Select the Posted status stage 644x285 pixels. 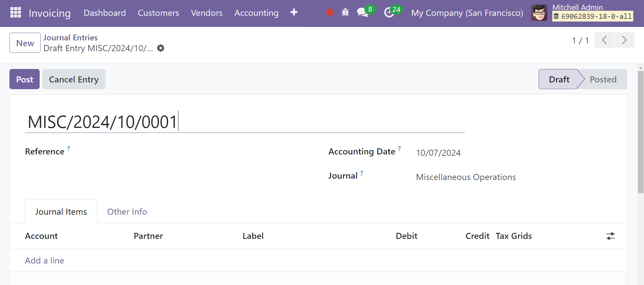pos(603,79)
